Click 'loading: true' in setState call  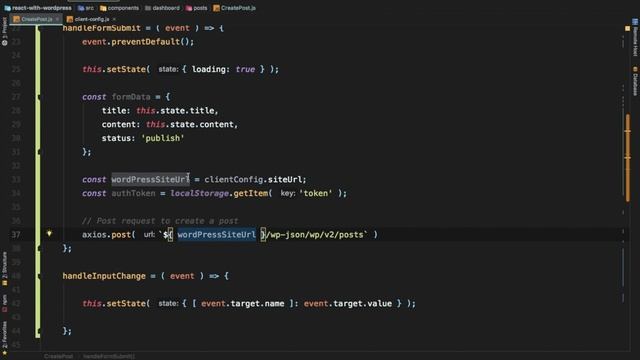[224, 69]
